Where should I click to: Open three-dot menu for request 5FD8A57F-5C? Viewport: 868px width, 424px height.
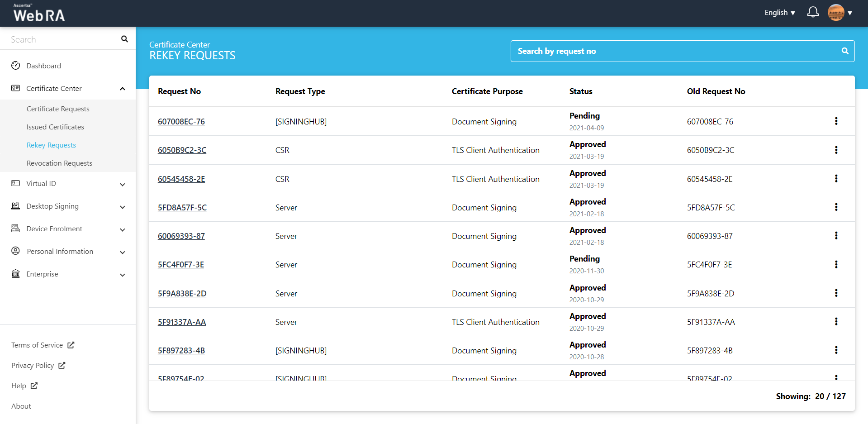836,207
